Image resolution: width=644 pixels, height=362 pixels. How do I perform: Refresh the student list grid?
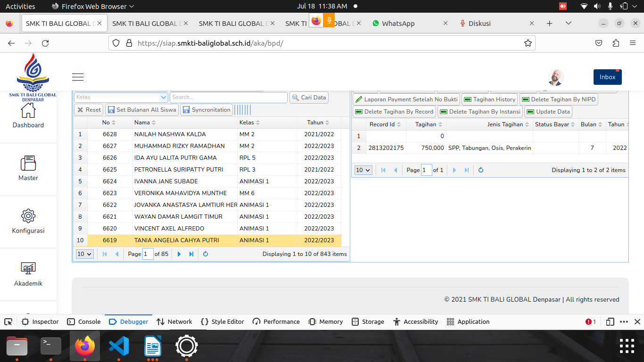click(x=206, y=254)
